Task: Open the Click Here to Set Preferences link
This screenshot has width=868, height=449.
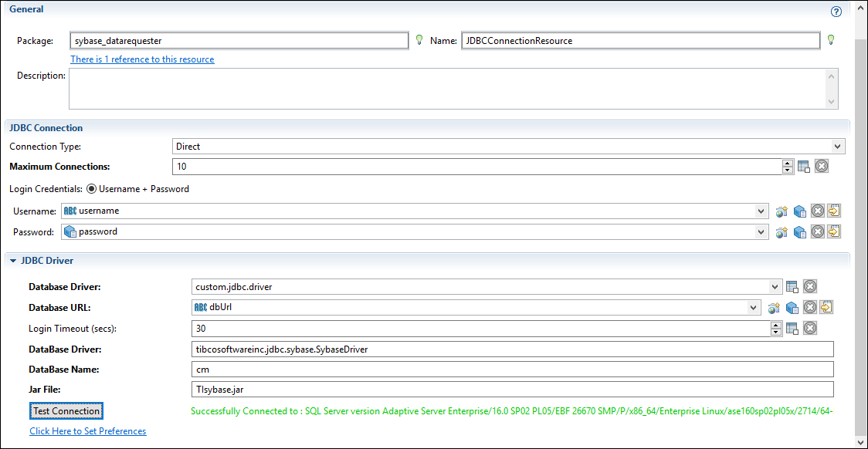Action: pos(87,431)
